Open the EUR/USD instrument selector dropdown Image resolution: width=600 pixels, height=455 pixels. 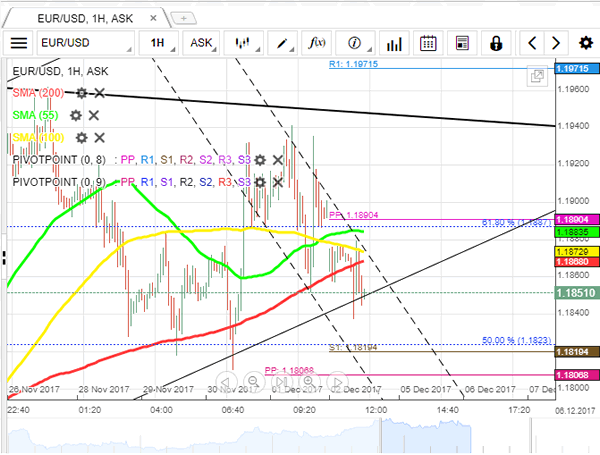[x=86, y=43]
